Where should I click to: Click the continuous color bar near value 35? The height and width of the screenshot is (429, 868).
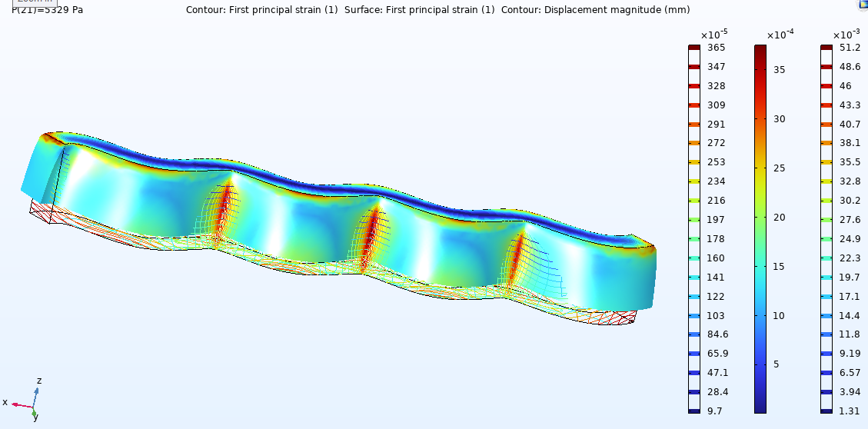760,70
